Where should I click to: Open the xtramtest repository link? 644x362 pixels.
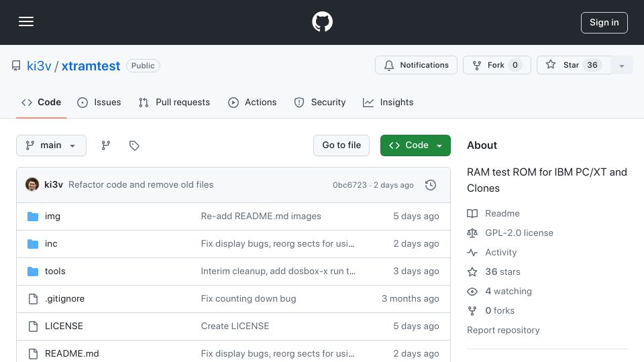click(x=91, y=66)
